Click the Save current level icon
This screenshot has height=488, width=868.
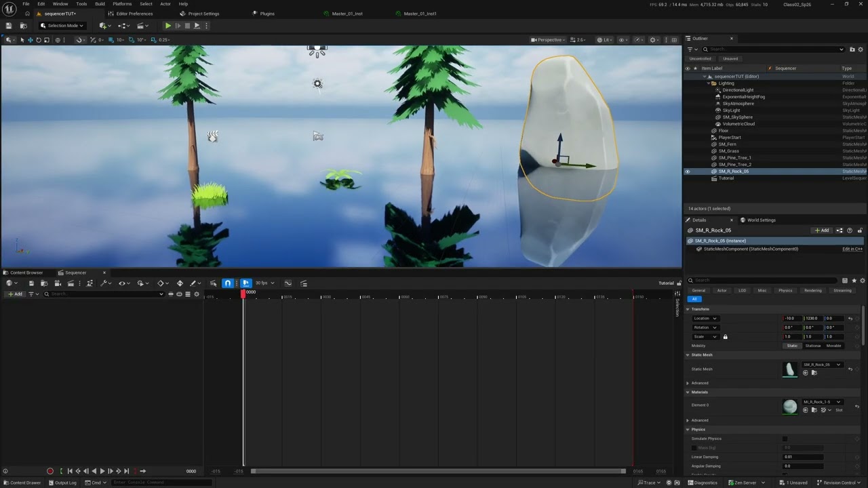(x=9, y=26)
